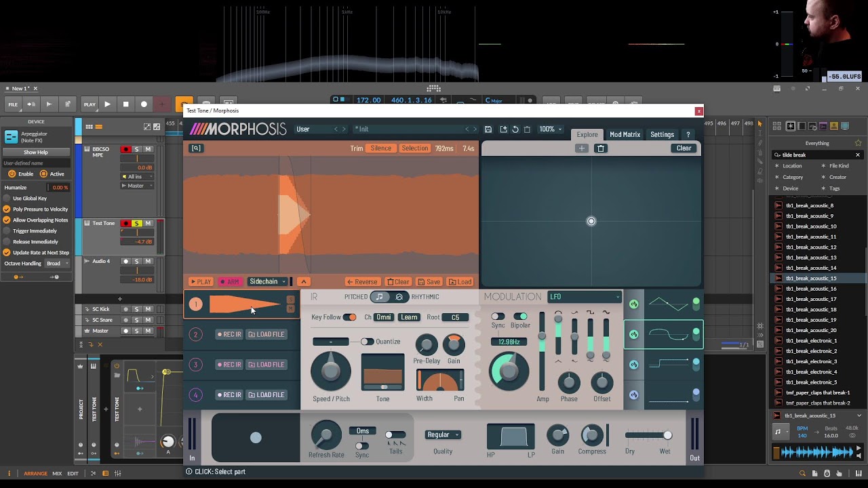Uncheck Poly Pressure to Velocity

click(7, 209)
